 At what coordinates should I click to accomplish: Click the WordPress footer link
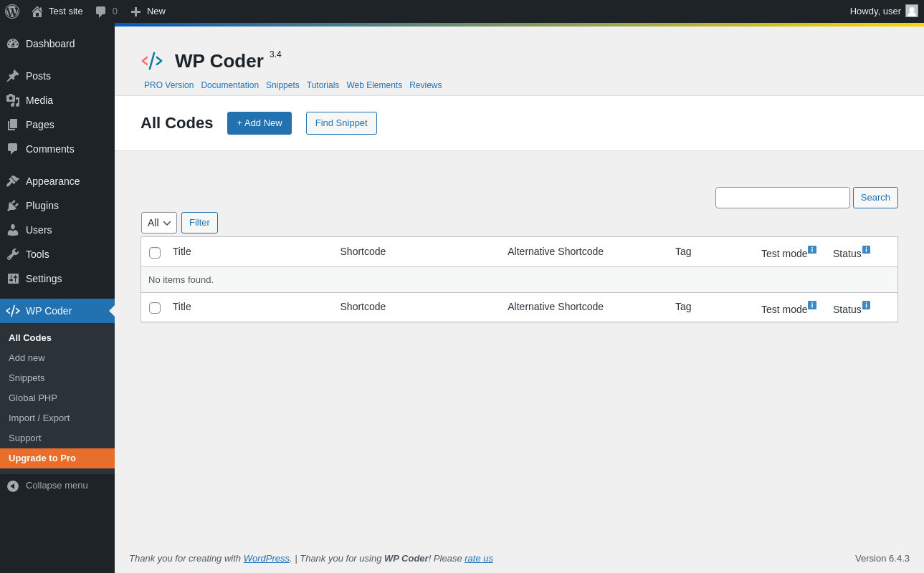(267, 559)
